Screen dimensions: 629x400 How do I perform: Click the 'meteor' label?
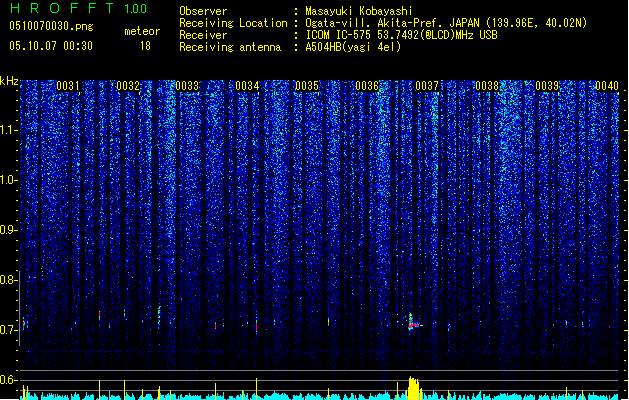142,31
